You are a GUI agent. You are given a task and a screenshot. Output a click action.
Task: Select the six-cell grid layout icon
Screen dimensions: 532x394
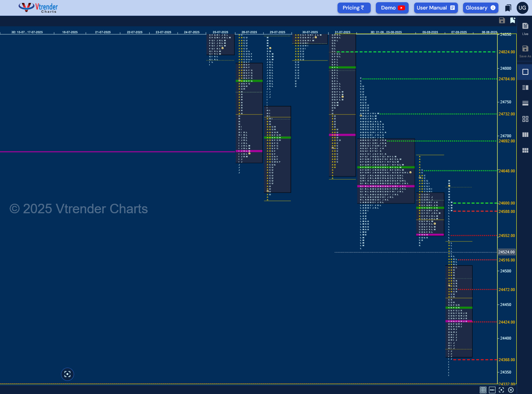(x=525, y=150)
